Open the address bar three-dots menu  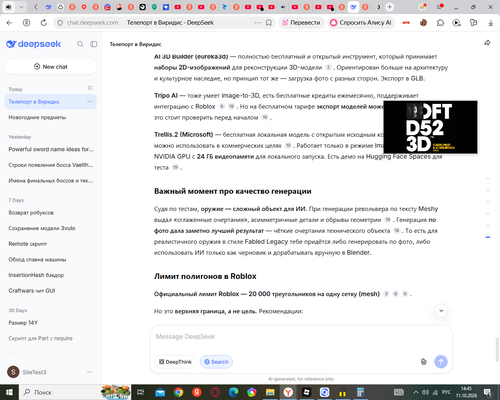(x=258, y=23)
